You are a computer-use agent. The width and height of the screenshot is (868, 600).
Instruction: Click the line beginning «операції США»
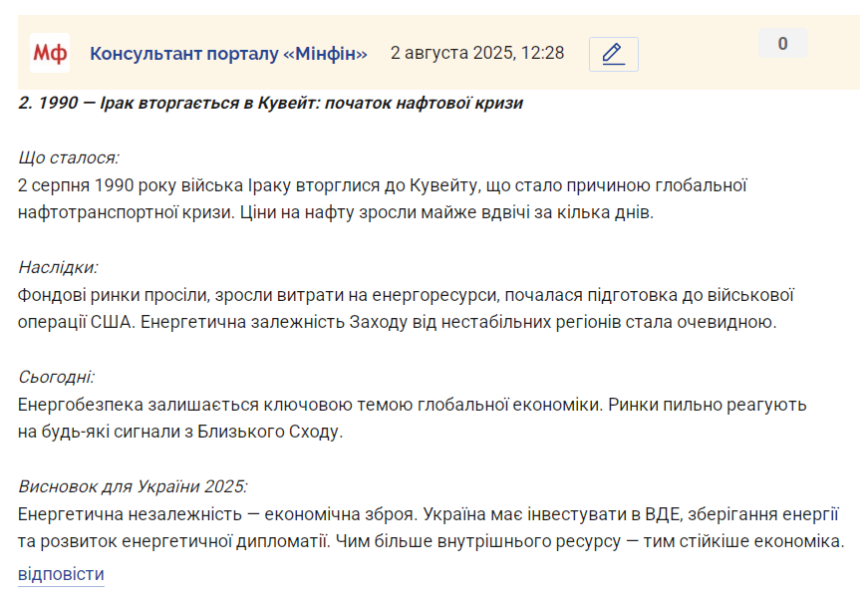coord(397,322)
